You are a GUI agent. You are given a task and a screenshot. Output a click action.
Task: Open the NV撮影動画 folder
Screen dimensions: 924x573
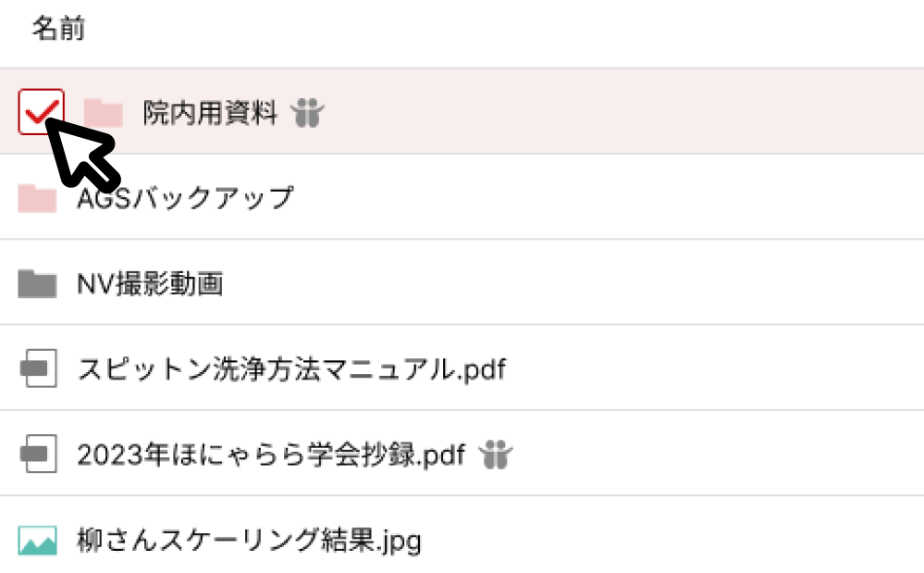tap(150, 283)
